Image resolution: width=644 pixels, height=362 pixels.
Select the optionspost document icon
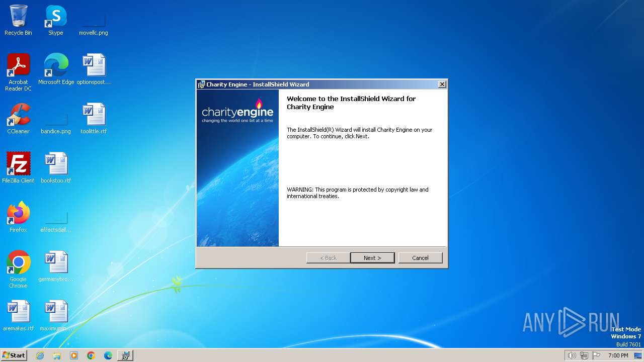pos(94,69)
